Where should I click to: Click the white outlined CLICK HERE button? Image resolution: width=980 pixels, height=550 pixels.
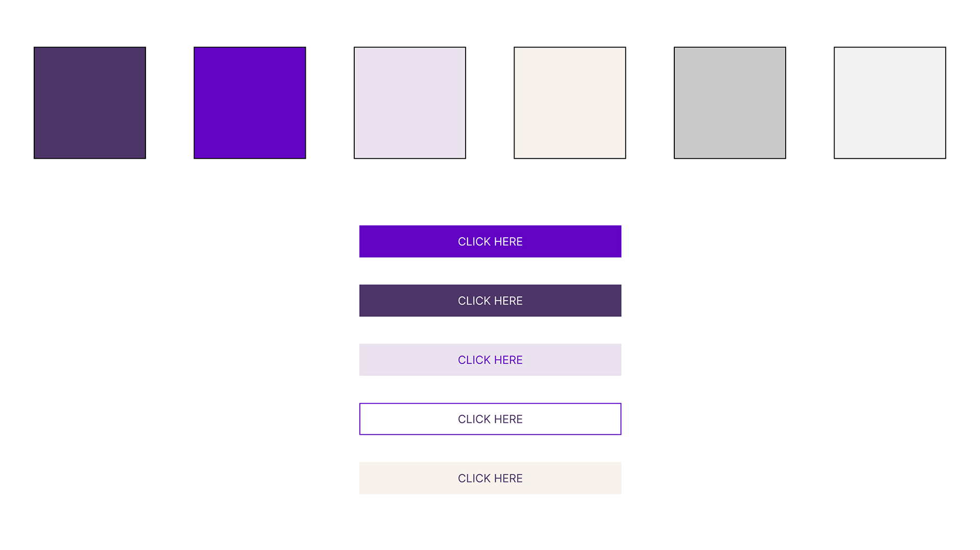tap(490, 419)
